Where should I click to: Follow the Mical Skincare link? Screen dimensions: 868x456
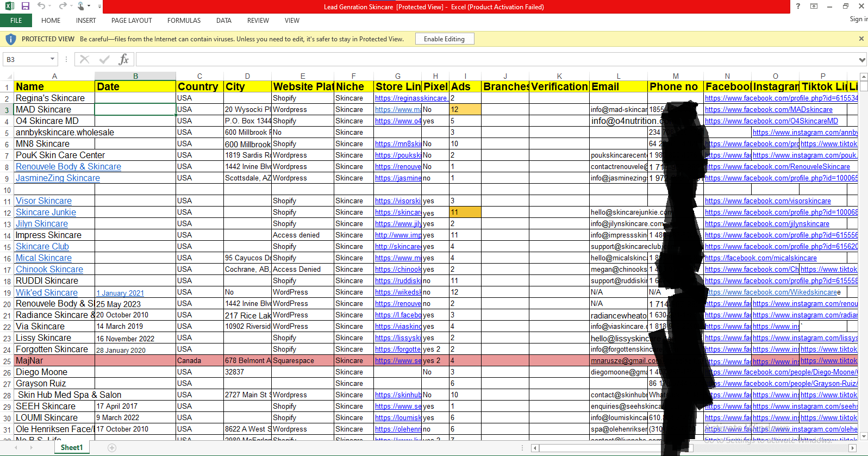click(43, 258)
